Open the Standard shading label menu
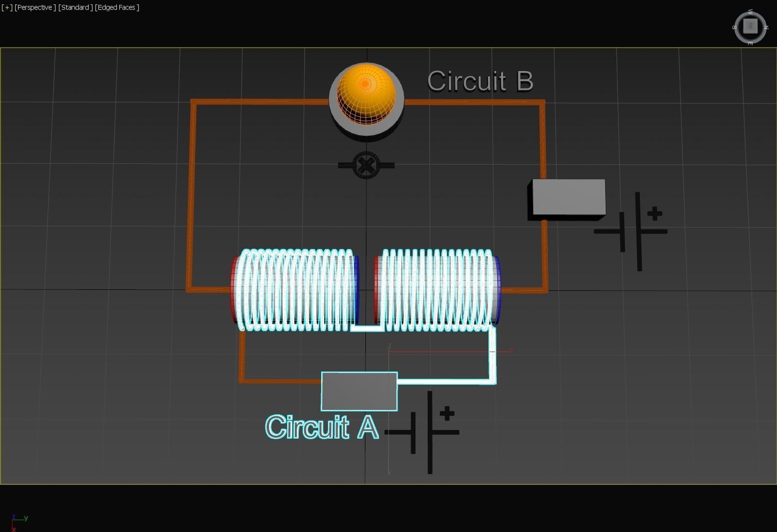The image size is (777, 532). point(75,7)
